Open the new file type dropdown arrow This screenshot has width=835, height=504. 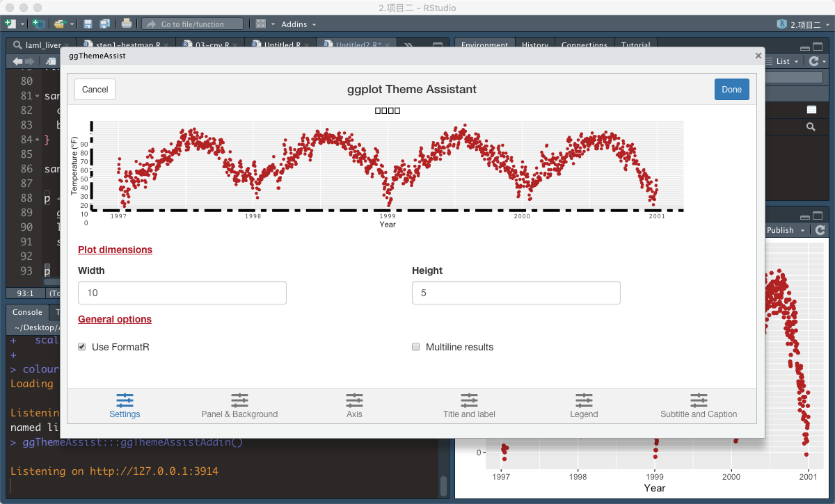pyautogui.click(x=22, y=24)
